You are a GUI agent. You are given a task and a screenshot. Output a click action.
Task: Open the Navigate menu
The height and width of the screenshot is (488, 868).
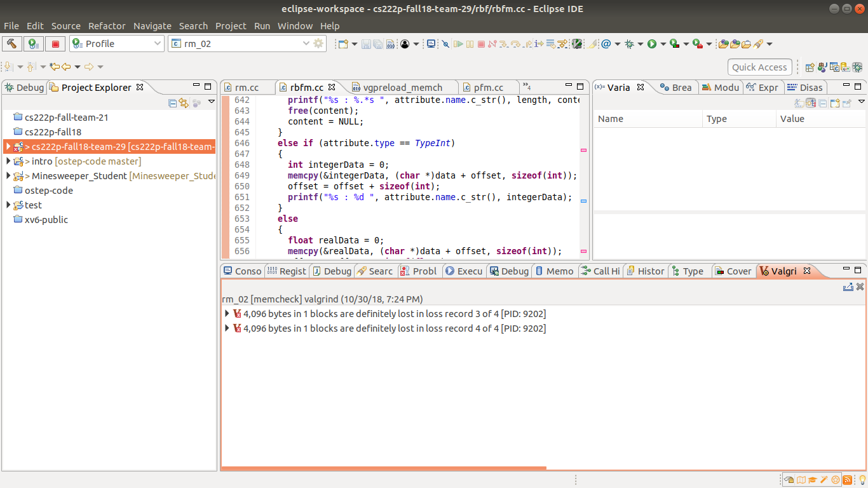pos(153,26)
